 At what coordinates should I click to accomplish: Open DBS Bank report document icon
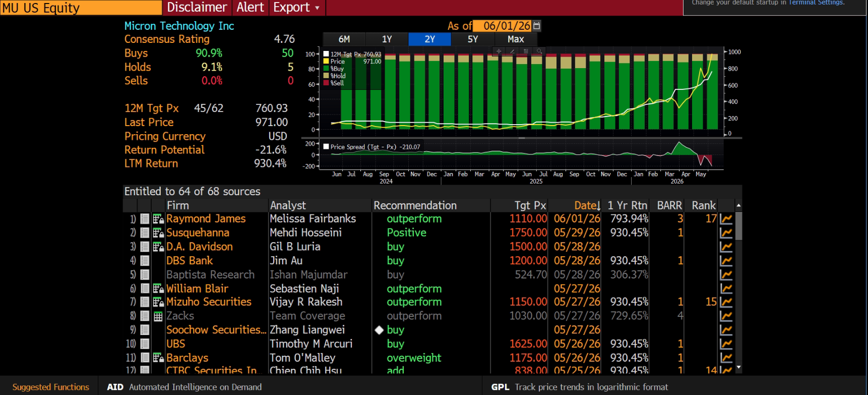tap(145, 261)
